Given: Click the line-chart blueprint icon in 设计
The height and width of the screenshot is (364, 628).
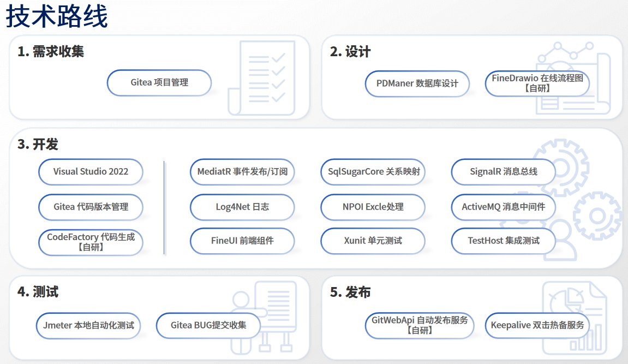Looking at the screenshot, I should tap(573, 77).
